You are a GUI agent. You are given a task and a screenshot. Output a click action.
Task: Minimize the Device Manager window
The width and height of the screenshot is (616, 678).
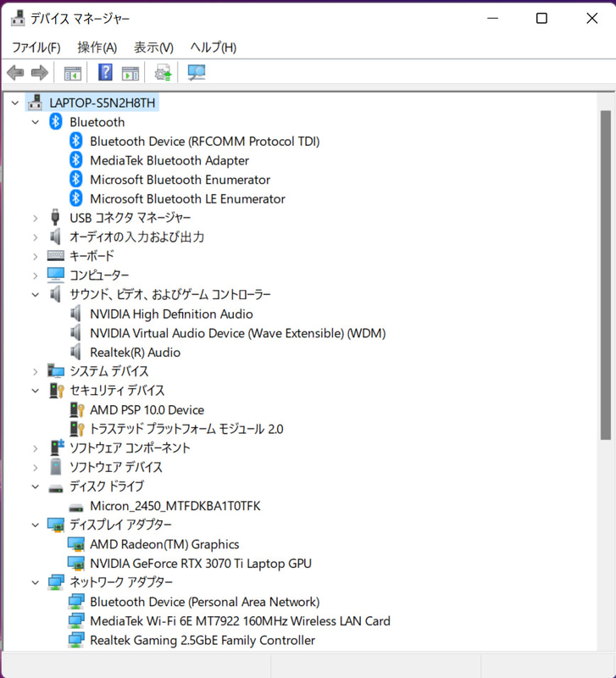point(493,18)
